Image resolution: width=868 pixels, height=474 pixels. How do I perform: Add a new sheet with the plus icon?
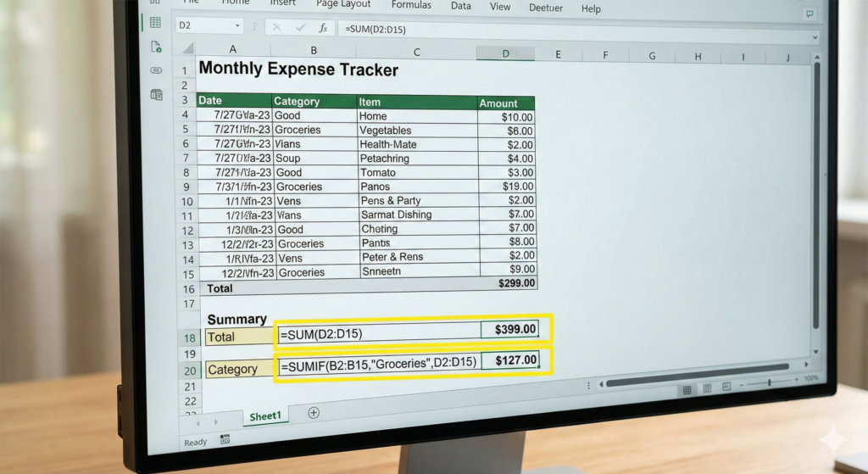pyautogui.click(x=314, y=413)
